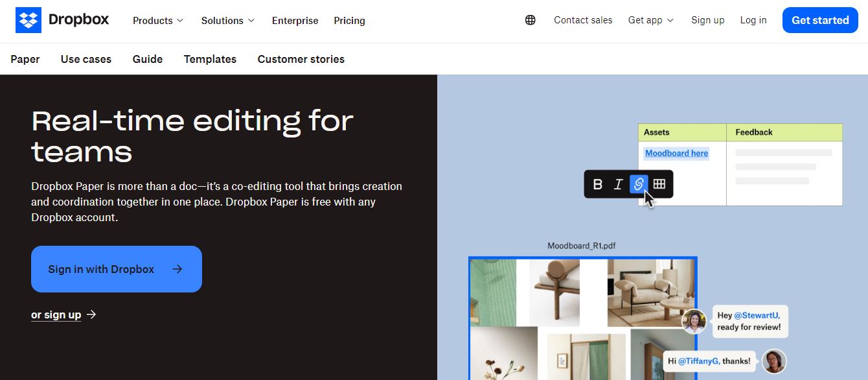Click the Bold icon in formatting toolbar
This screenshot has height=380, width=868.
point(598,184)
